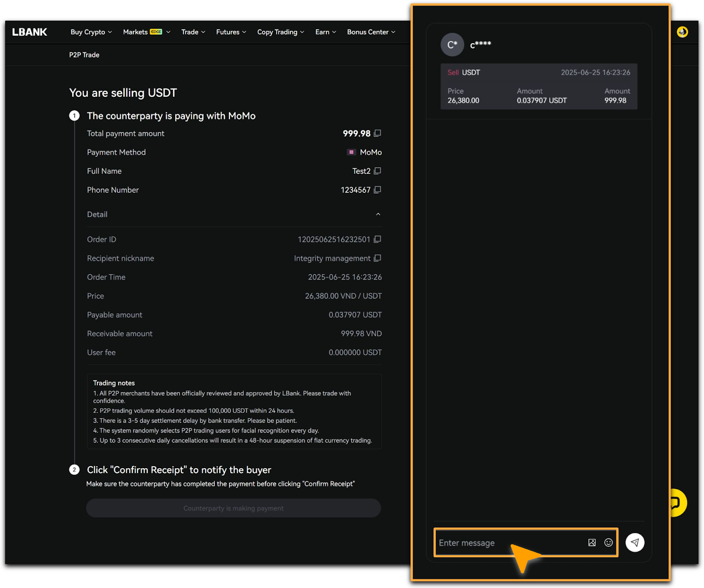Send the chat message

pyautogui.click(x=634, y=543)
